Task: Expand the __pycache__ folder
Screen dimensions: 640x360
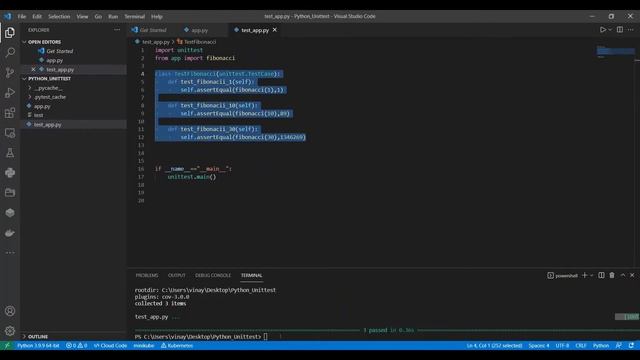Action: tap(48, 88)
